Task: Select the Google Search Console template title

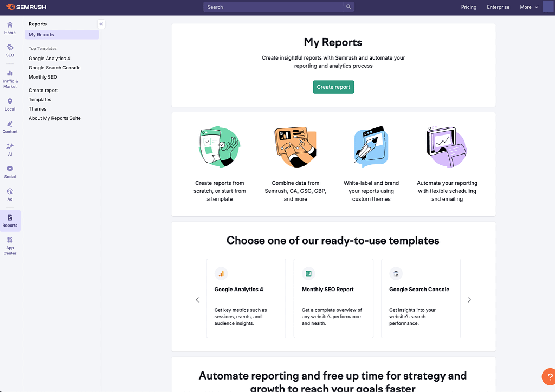Action: pos(419,290)
